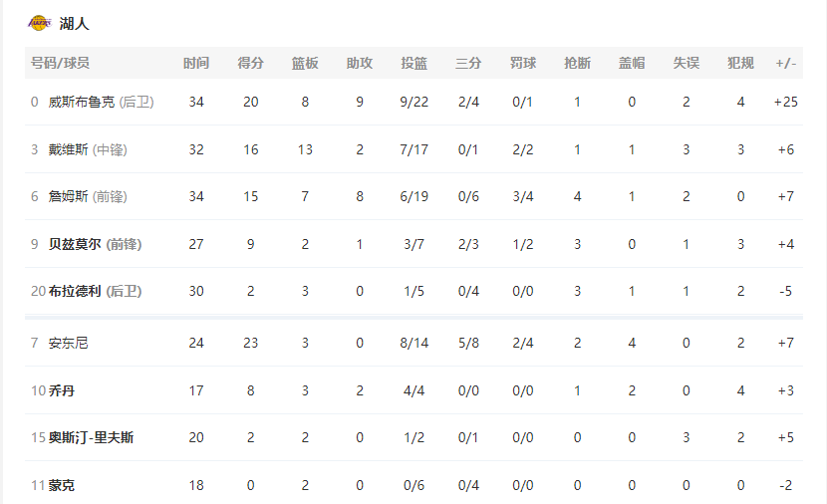Sort by 得分 column header
The width and height of the screenshot is (827, 504).
click(x=250, y=64)
